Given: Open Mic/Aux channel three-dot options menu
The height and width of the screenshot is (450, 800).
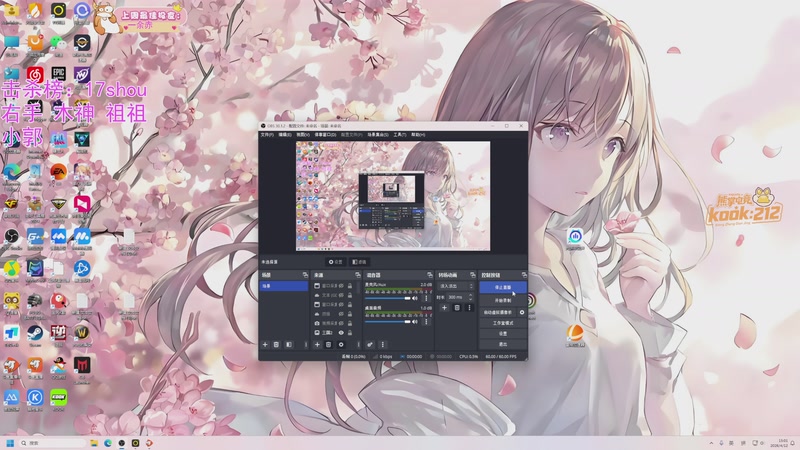Looking at the screenshot, I should click(x=426, y=298).
